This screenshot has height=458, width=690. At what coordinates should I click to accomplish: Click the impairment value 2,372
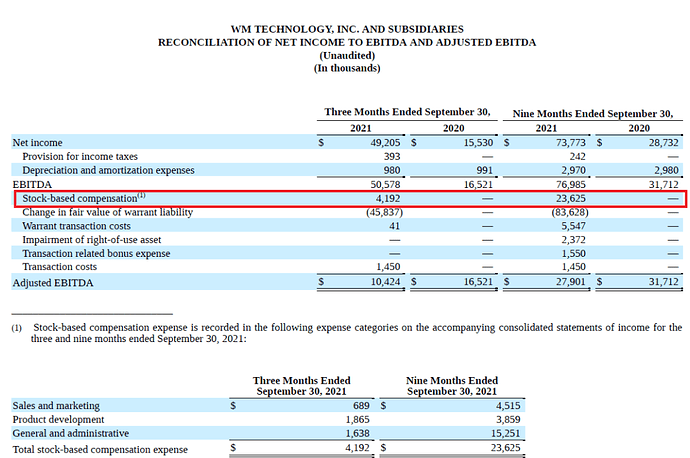[573, 240]
